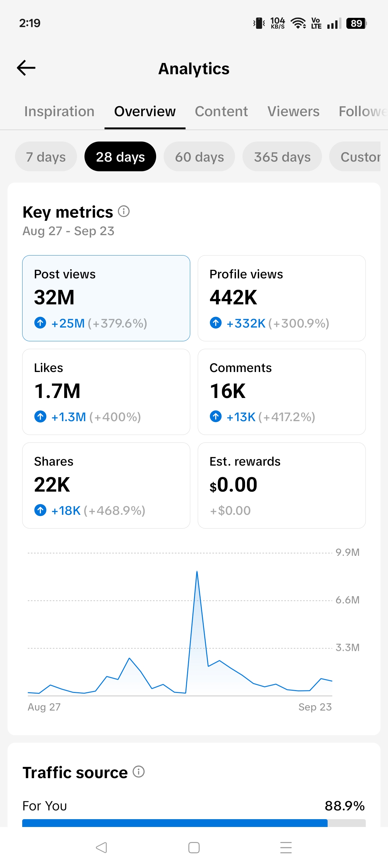
Task: Select the 365 days range
Action: (x=282, y=157)
